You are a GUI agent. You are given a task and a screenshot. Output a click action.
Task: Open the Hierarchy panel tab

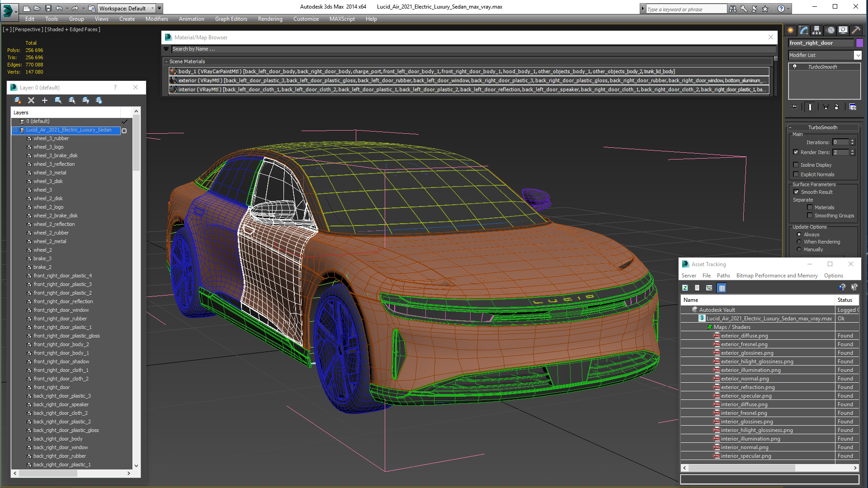point(817,30)
